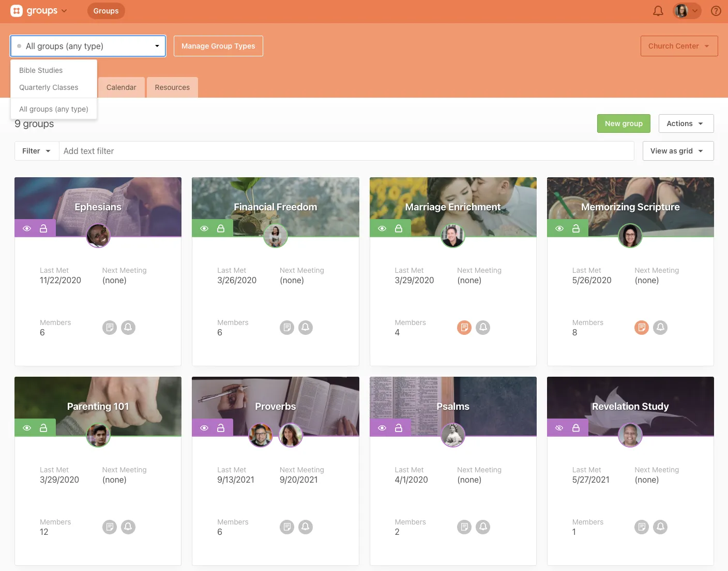Open the help question mark icon

pyautogui.click(x=716, y=11)
